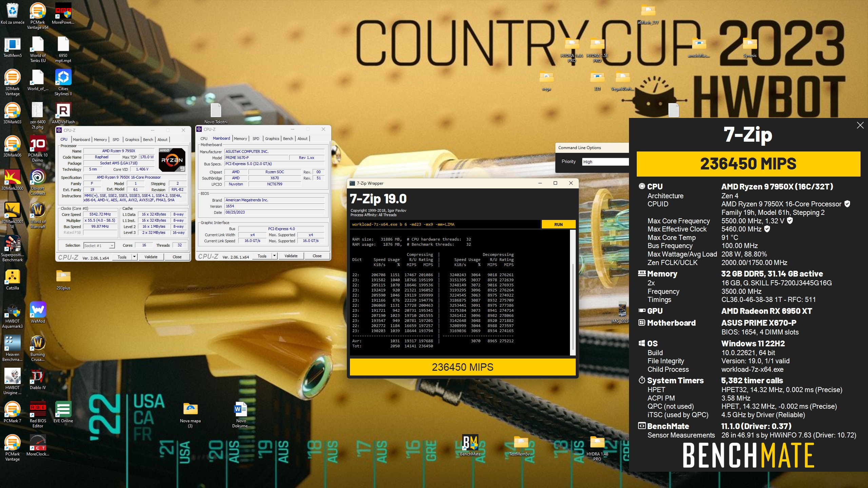
Task: Select the CPU tab in right CPU-Z window
Action: [x=204, y=138]
